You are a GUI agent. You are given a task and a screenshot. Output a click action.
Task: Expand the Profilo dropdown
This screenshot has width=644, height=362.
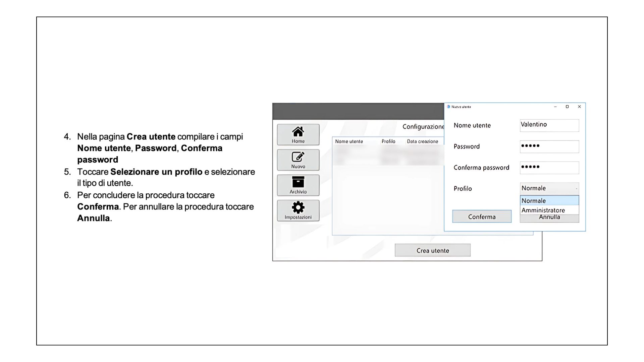click(549, 188)
